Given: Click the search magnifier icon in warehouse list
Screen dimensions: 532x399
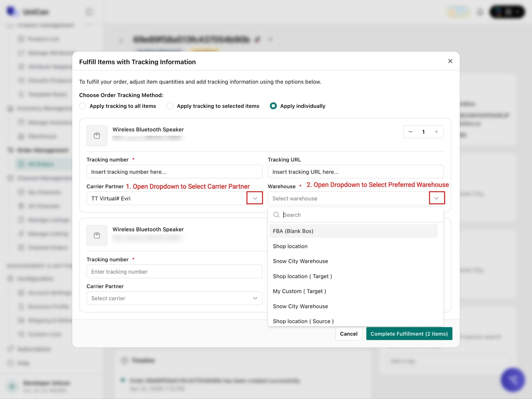Looking at the screenshot, I should pos(276,215).
